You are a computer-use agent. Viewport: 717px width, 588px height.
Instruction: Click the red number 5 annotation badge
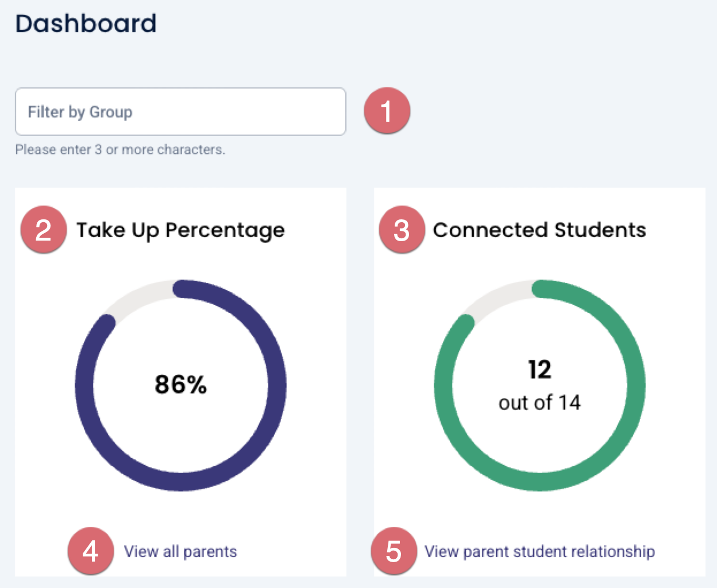(x=394, y=551)
